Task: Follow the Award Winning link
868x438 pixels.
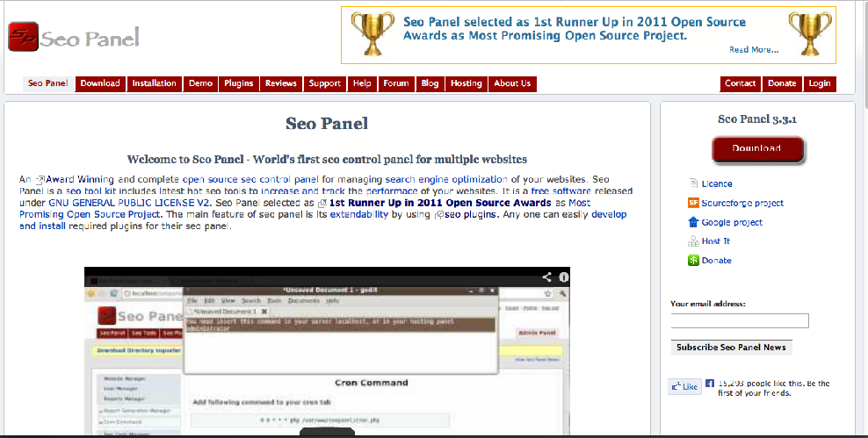Action: (80, 179)
